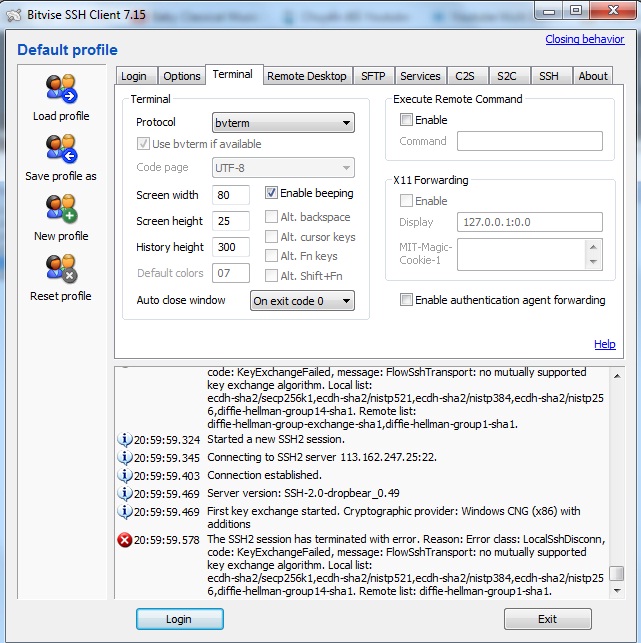The image size is (641, 643).
Task: Open the Remote Desktop tab
Action: [x=307, y=76]
